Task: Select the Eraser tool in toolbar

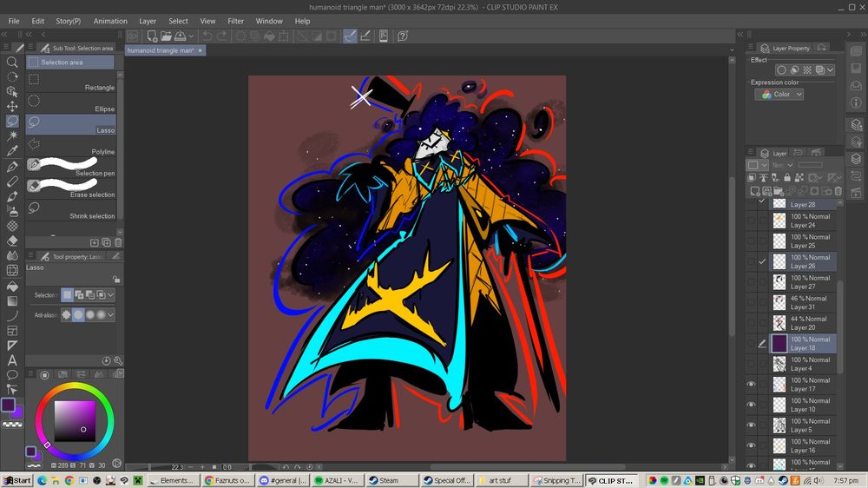Action: coord(11,241)
